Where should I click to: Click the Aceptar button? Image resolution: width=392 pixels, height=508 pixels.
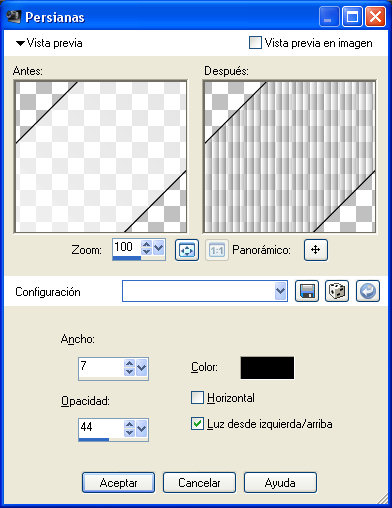tap(118, 482)
